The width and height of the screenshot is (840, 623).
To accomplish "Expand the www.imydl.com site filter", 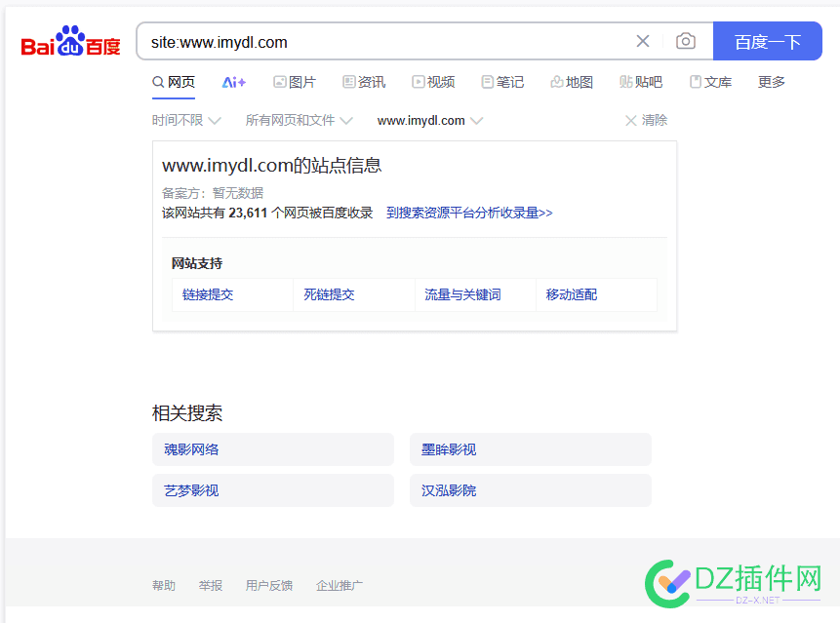I will [x=430, y=121].
